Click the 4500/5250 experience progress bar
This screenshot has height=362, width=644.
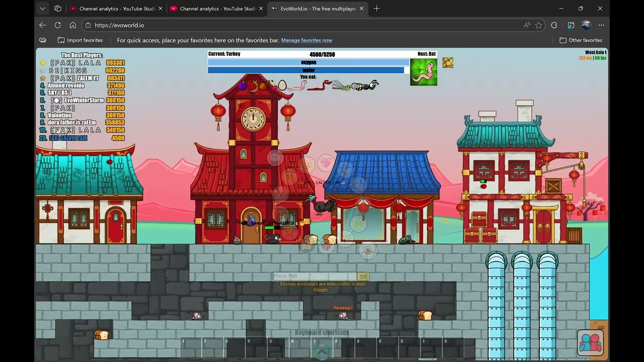coord(322,54)
